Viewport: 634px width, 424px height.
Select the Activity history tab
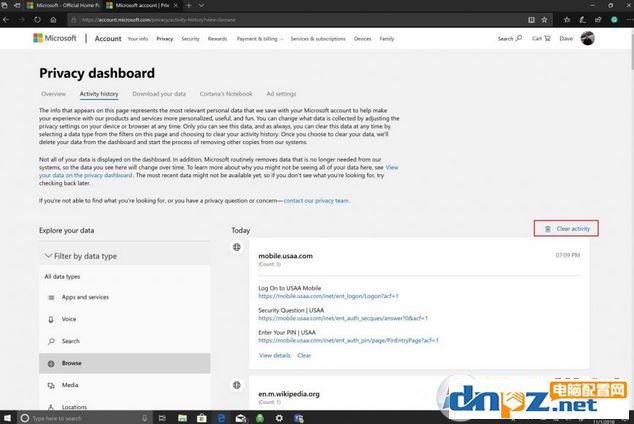tap(99, 94)
